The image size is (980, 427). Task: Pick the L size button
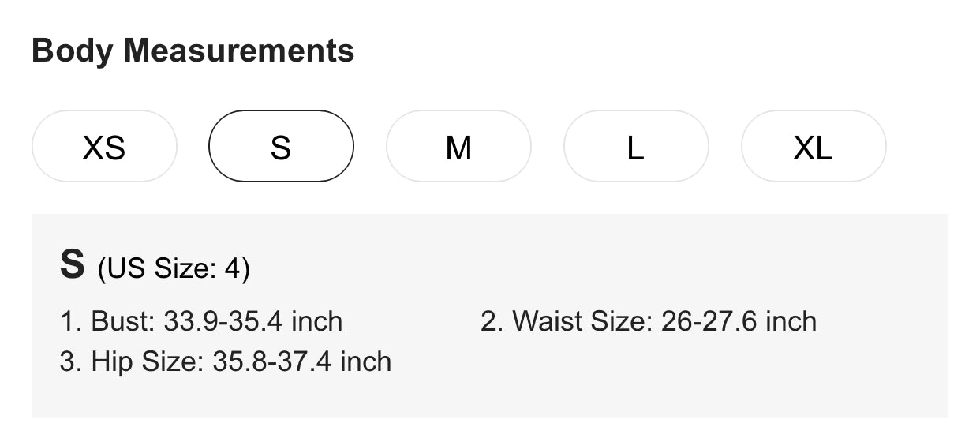tap(636, 147)
